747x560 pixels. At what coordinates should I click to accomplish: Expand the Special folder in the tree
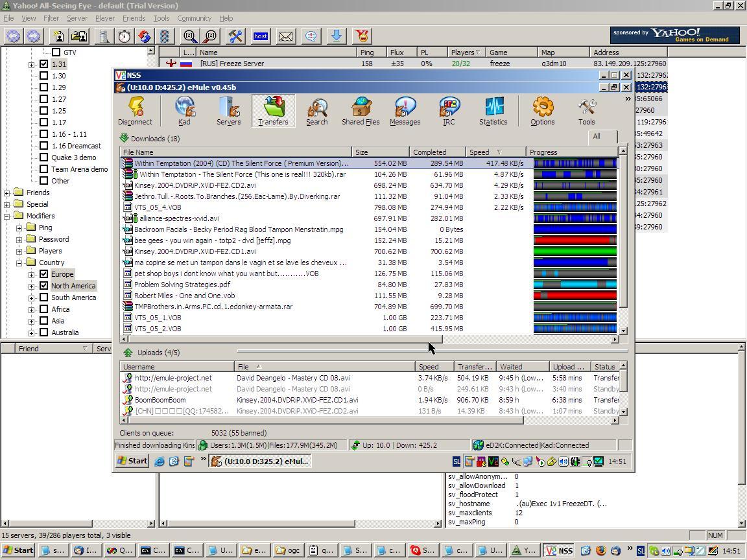click(x=6, y=204)
